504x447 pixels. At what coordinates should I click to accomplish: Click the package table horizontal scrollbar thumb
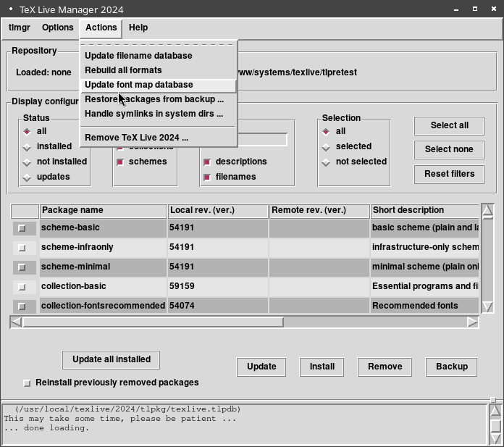pyautogui.click(x=152, y=322)
